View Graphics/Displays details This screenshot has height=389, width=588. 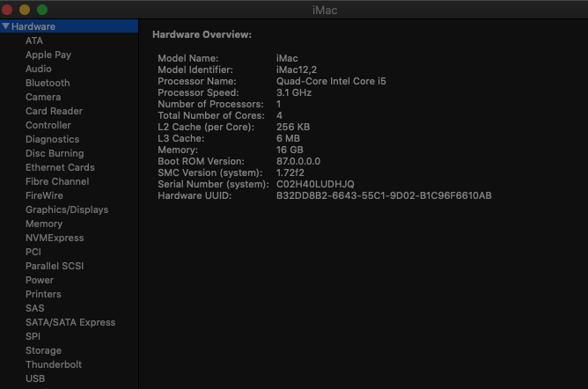pos(67,209)
